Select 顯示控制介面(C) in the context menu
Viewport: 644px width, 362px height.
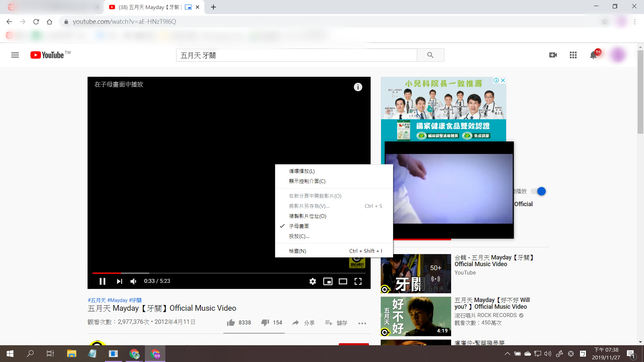click(x=334, y=181)
